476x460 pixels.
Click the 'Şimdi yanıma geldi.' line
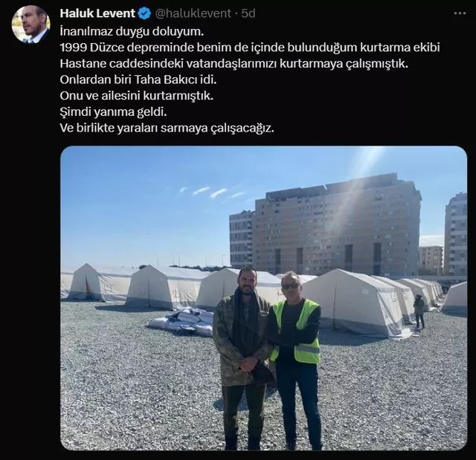[114, 112]
